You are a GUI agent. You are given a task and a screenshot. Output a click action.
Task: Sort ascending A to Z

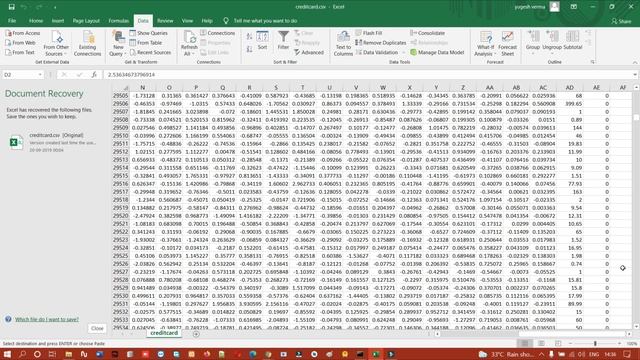pyautogui.click(x=249, y=36)
